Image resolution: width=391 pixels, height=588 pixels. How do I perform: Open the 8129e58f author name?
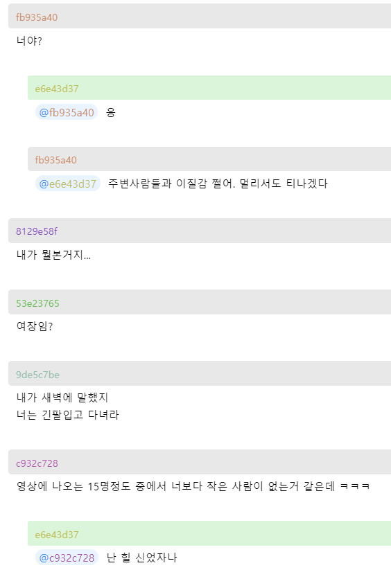(37, 231)
